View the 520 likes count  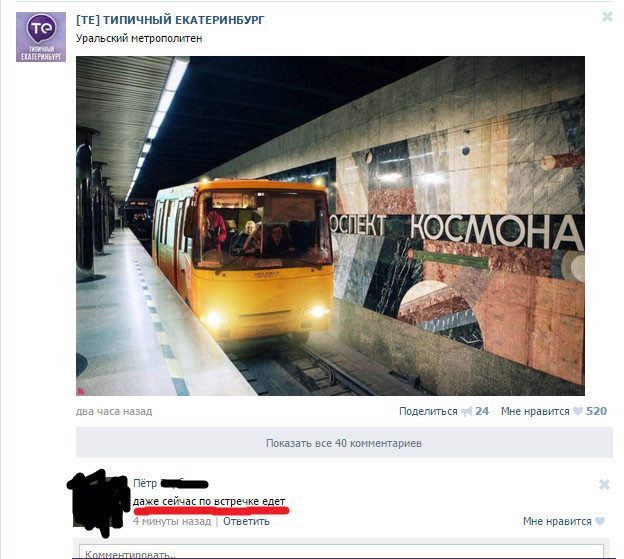(596, 411)
